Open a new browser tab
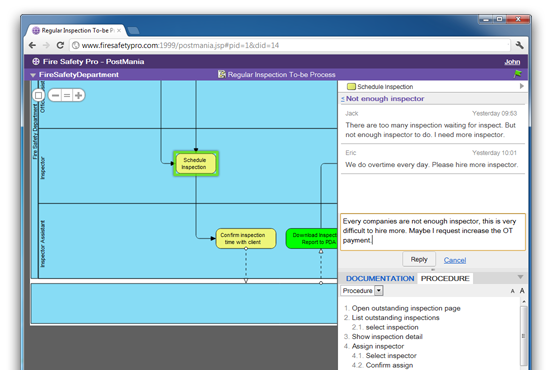This screenshot has width=550, height=370. click(x=133, y=31)
